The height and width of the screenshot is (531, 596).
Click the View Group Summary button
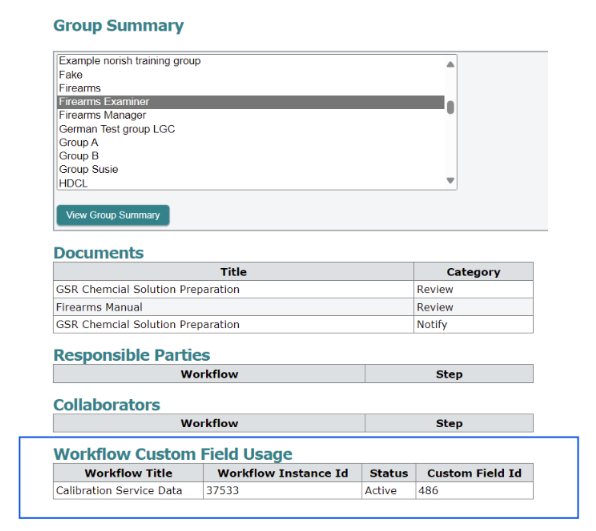[113, 215]
